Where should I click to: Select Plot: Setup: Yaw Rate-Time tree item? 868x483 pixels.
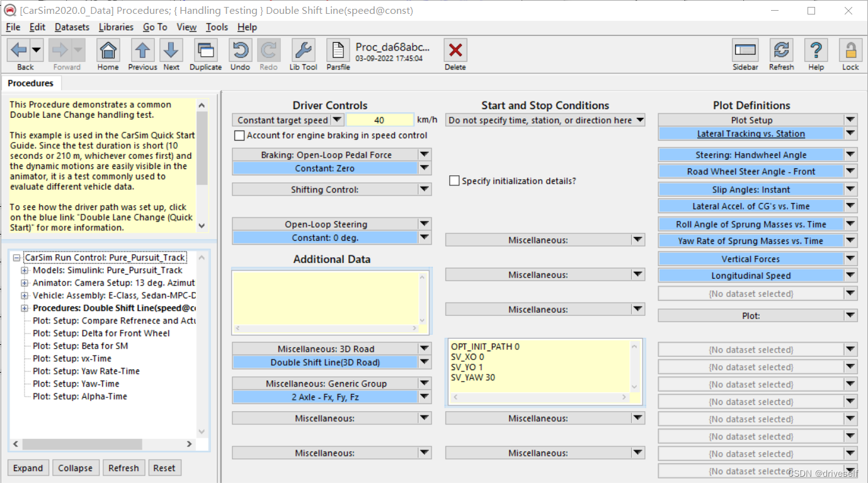tap(86, 371)
